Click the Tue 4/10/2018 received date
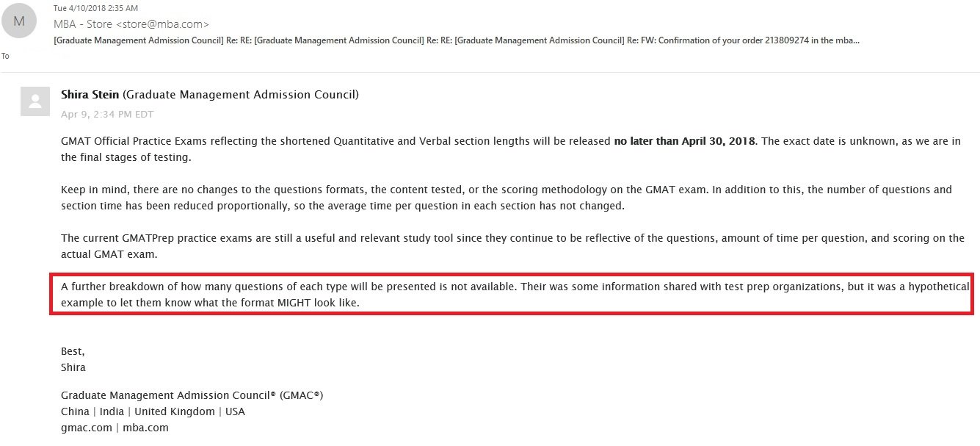Viewport: 980px width, 446px height. point(94,8)
